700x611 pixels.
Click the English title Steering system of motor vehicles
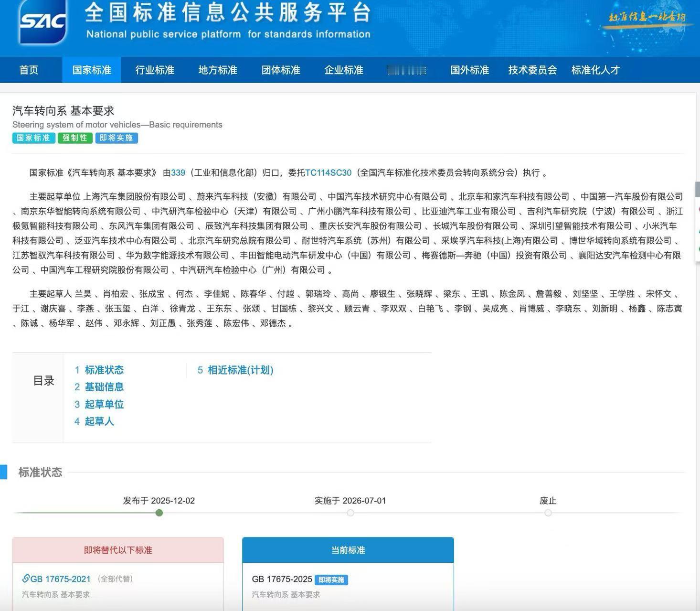click(117, 125)
